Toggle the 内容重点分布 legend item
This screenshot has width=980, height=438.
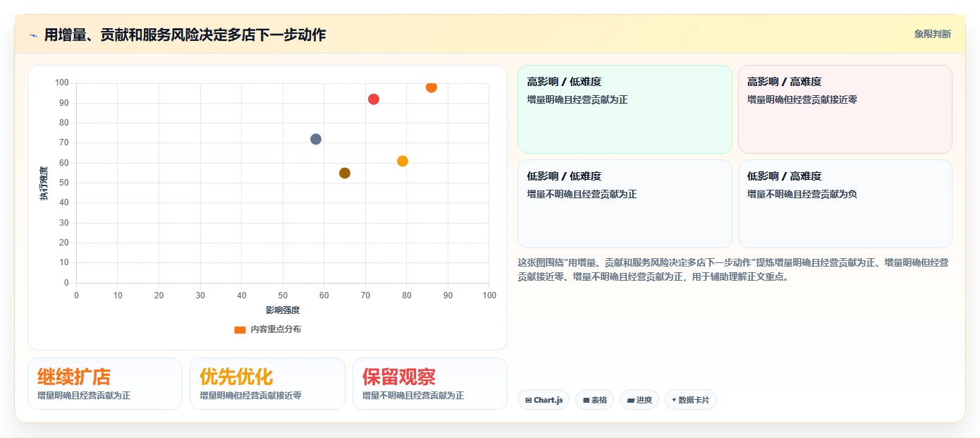[x=268, y=329]
